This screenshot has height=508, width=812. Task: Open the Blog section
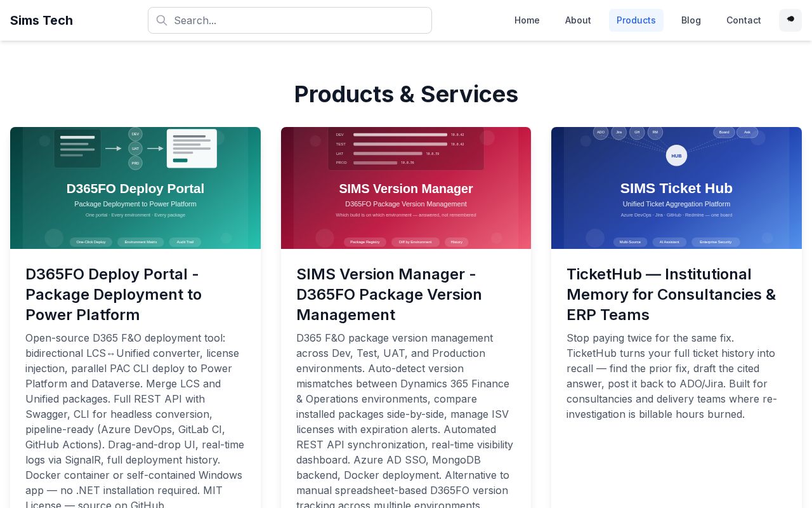pos(691,20)
